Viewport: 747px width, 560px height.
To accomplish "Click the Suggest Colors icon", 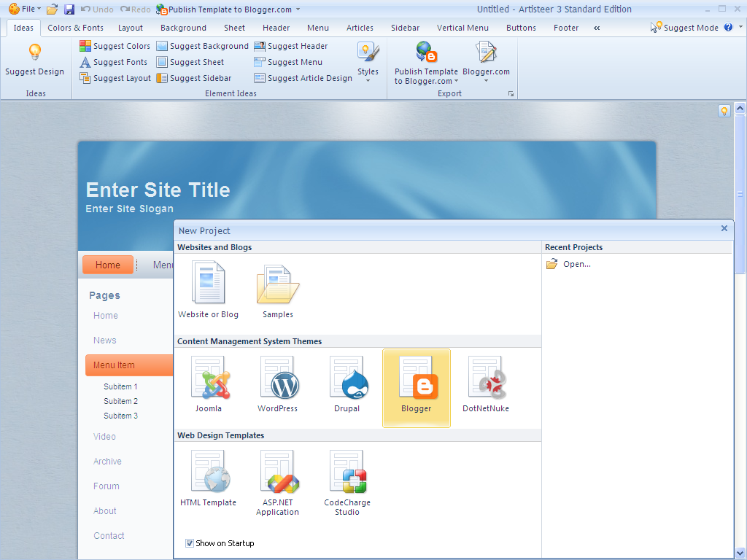I will coord(85,46).
